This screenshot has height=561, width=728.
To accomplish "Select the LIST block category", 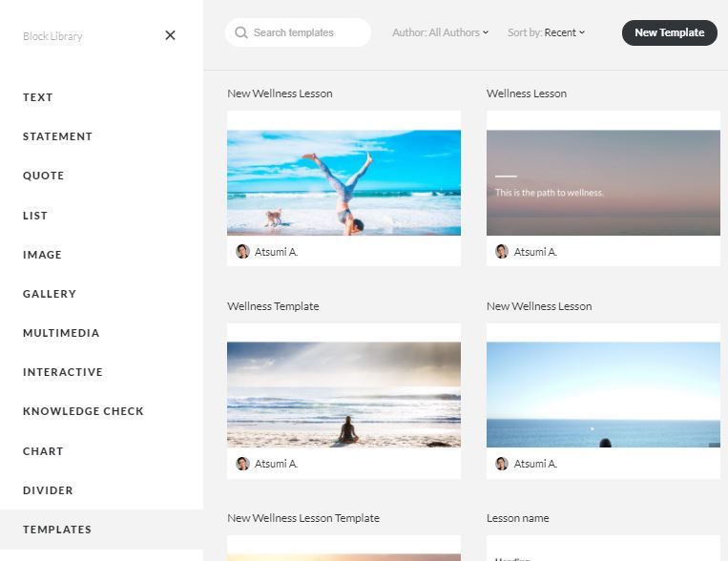I will pyautogui.click(x=35, y=216).
